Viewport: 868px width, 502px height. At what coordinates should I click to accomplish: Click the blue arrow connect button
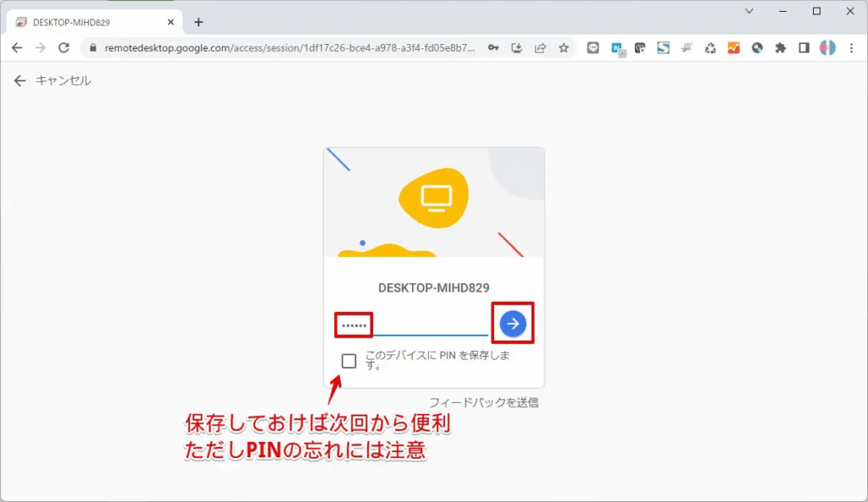[x=513, y=323]
